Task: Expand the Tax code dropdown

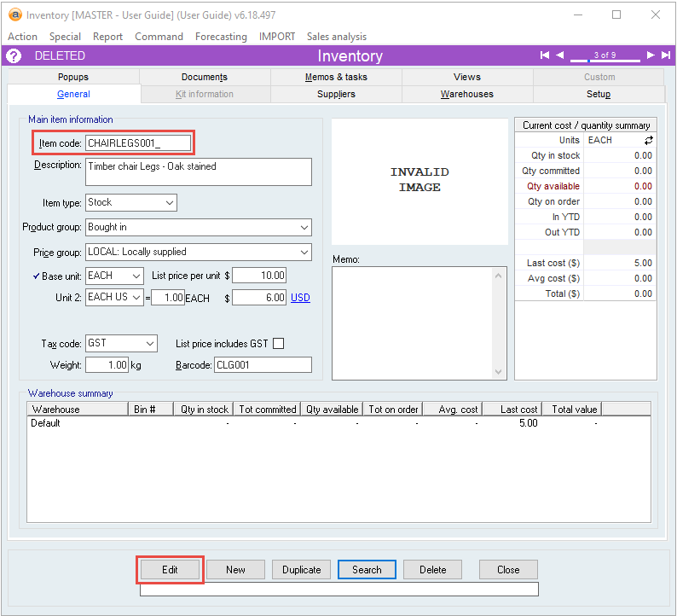Action: (x=150, y=344)
